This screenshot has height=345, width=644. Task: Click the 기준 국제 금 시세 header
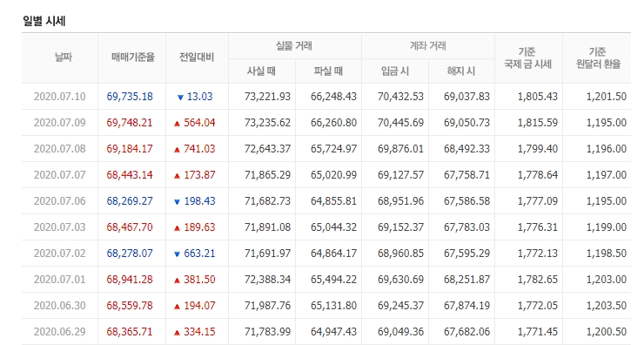(527, 58)
